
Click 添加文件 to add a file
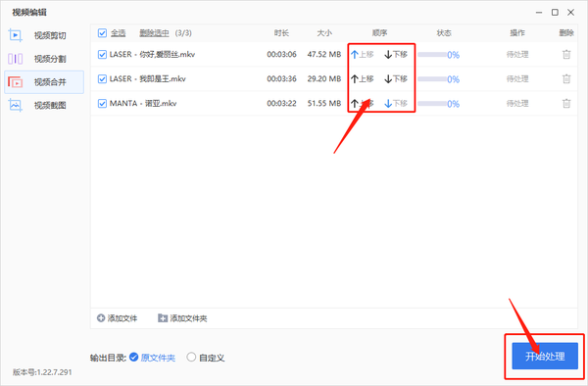117,318
